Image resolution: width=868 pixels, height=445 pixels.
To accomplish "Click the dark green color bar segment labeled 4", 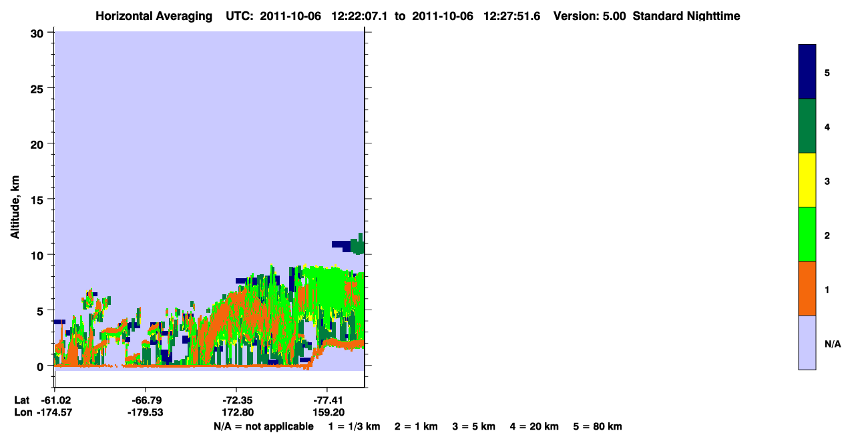I will pos(807,126).
